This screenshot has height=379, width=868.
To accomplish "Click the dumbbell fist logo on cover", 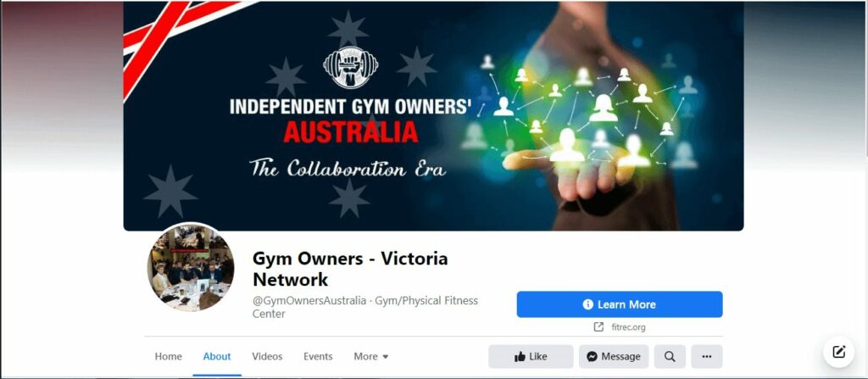I will (x=350, y=67).
